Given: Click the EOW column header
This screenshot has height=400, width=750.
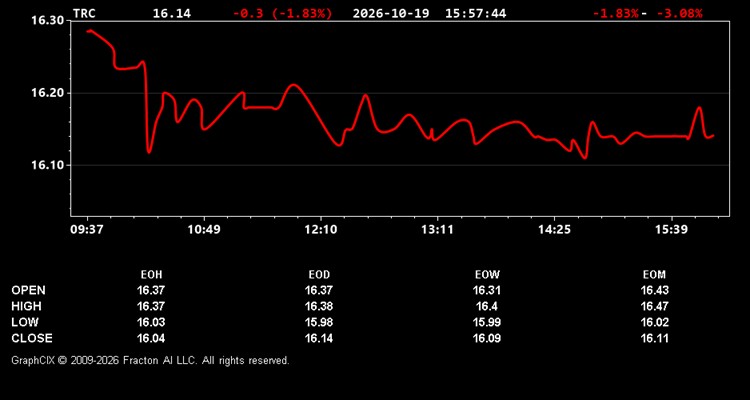Looking at the screenshot, I should 487,275.
